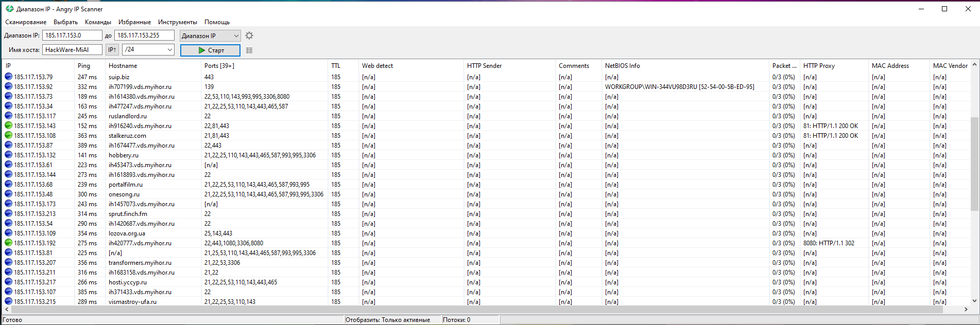Click the fetchers list icon beside Старт

tap(249, 50)
